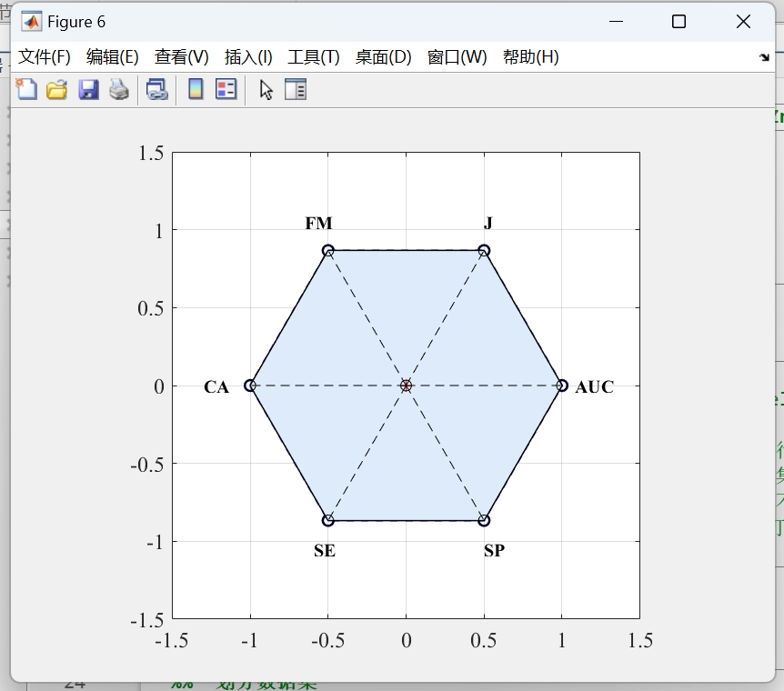Viewport: 784px width, 691px height.
Task: Expand the 插入(I) menu
Action: [248, 57]
